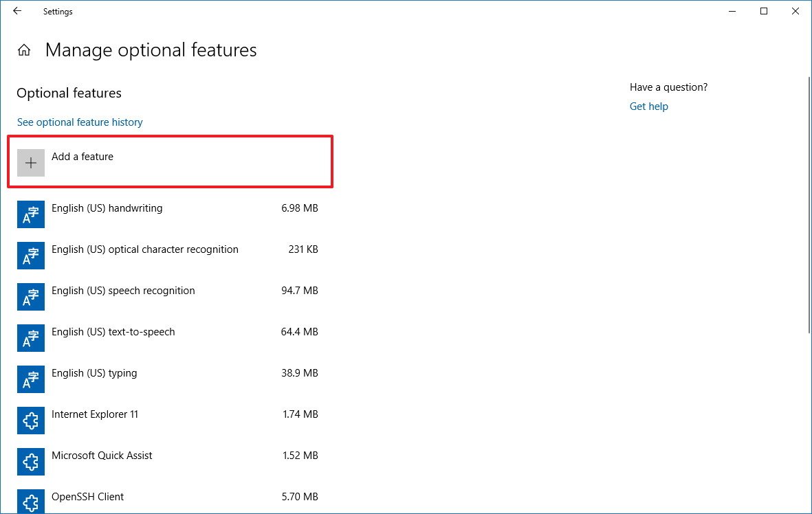812x514 pixels.
Task: Click the back arrow in Settings
Action: [x=17, y=11]
